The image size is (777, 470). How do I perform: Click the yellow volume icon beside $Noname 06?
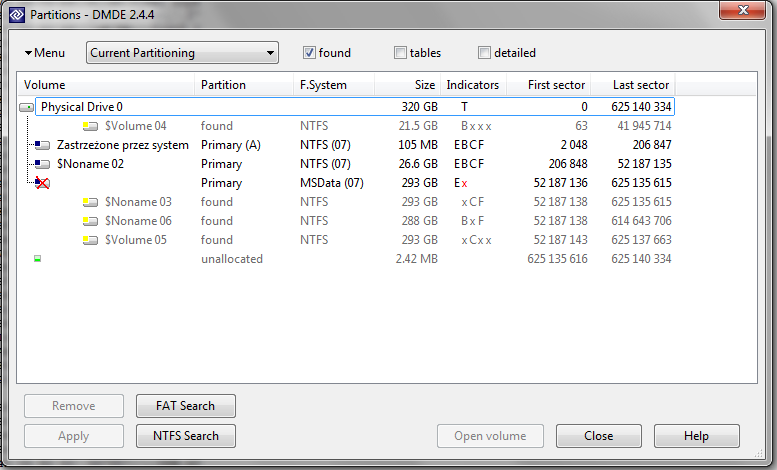point(90,221)
